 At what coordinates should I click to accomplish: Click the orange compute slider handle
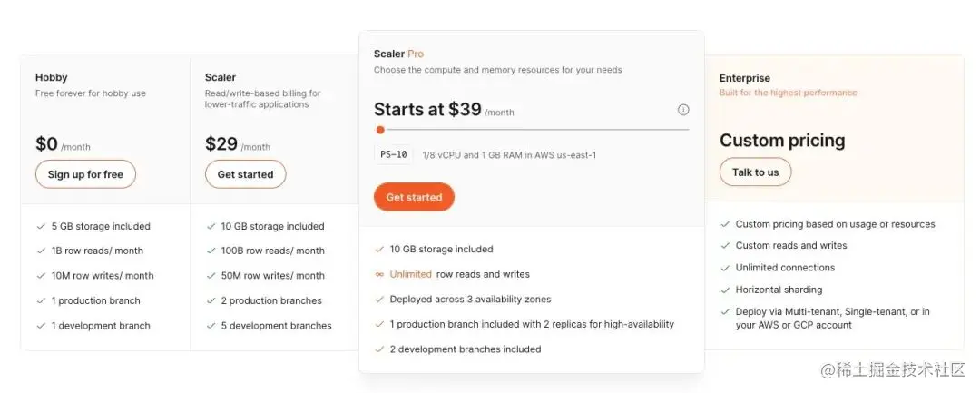(380, 130)
